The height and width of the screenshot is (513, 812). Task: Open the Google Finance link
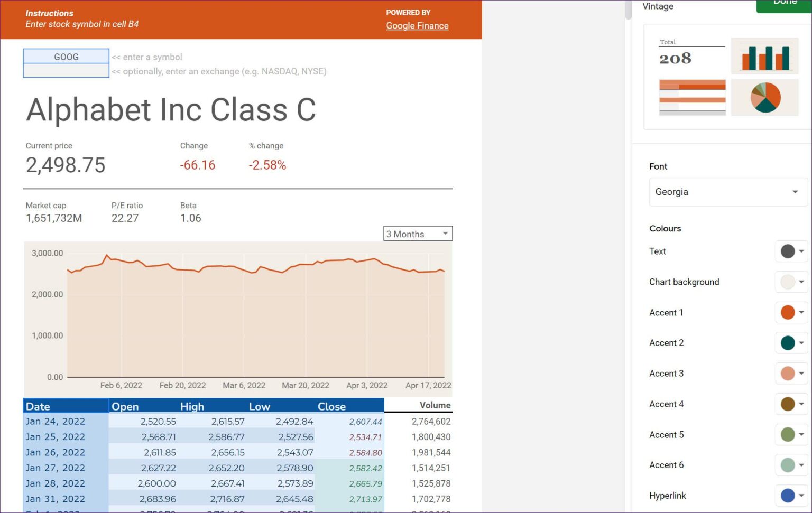pyautogui.click(x=417, y=25)
